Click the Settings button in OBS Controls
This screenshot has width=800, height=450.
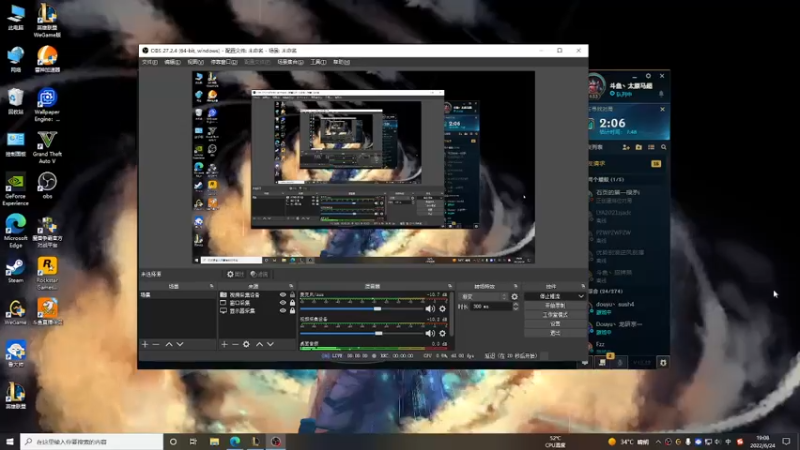(x=555, y=323)
